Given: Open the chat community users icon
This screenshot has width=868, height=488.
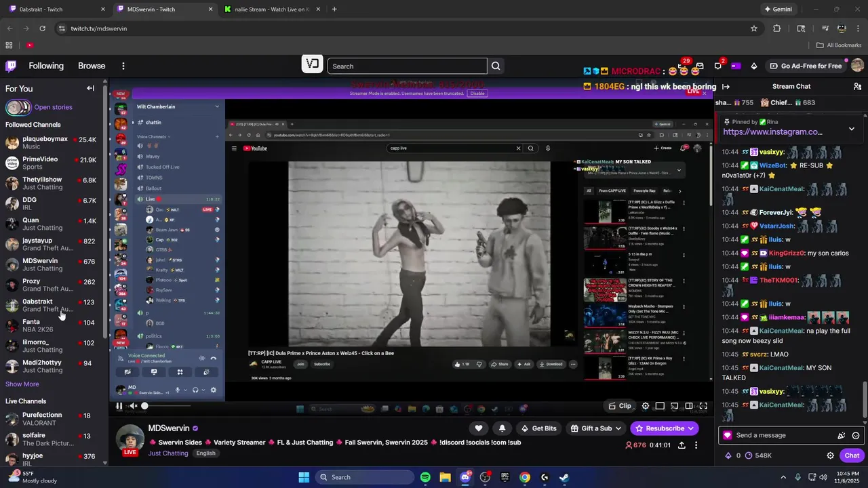Looking at the screenshot, I should (857, 87).
